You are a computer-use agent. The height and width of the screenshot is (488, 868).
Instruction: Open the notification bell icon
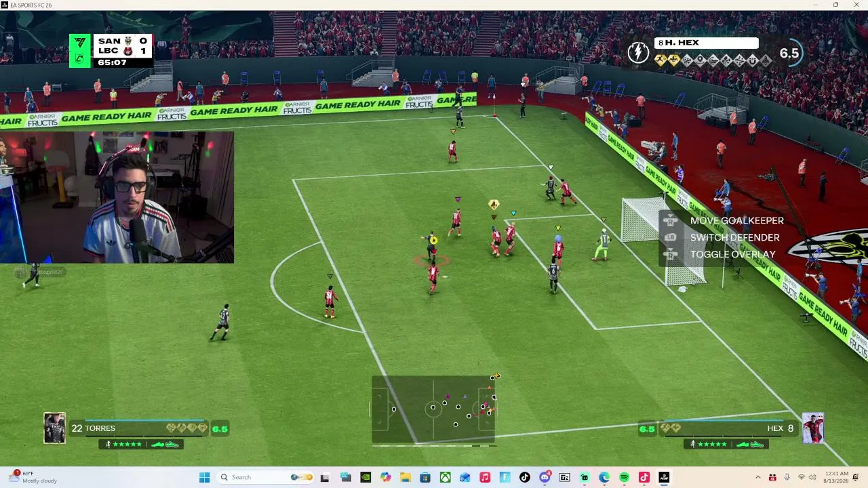[x=856, y=477]
